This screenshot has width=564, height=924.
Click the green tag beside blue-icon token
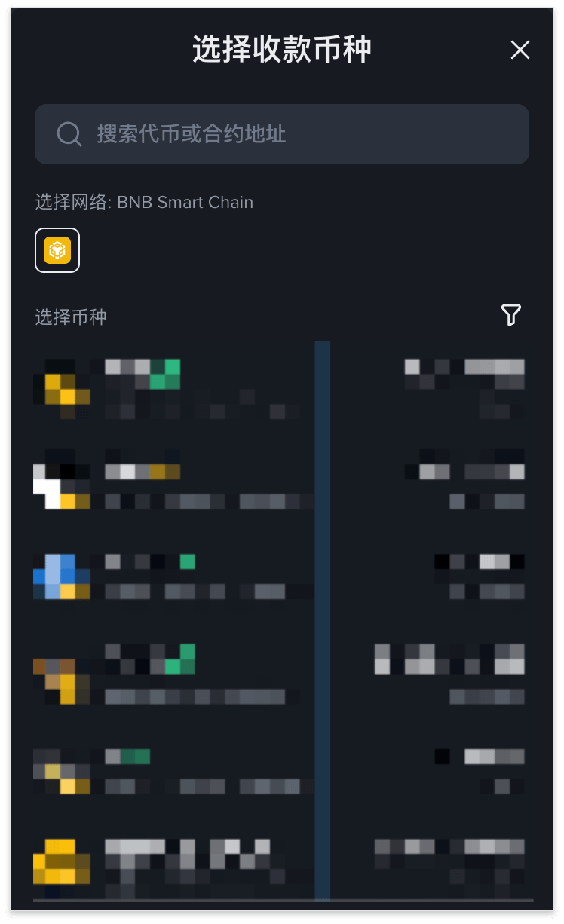pos(188,561)
